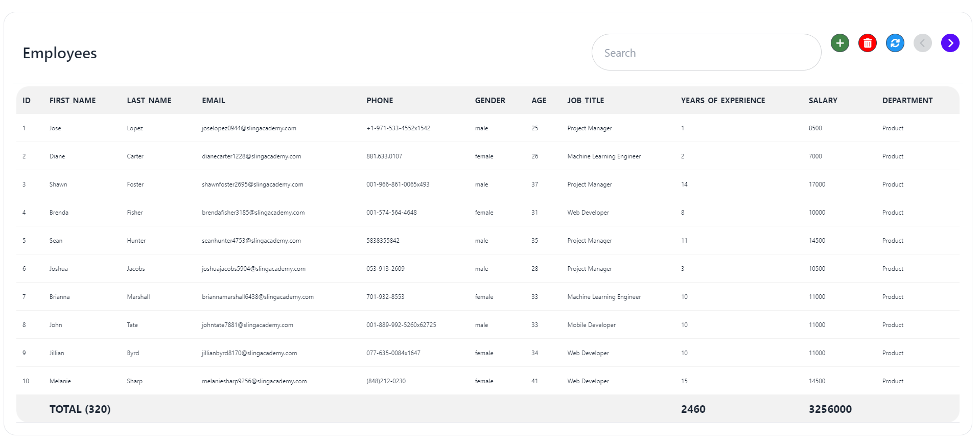Go to the previous page arrow
This screenshot has height=442, width=980.
[x=922, y=43]
